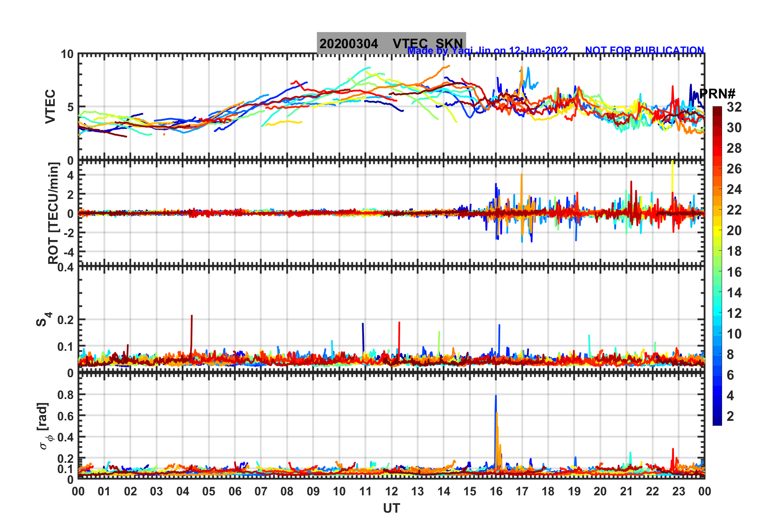Click x-axis tick label "19"
Viewport: 783px width, 532px height.
(x=574, y=491)
